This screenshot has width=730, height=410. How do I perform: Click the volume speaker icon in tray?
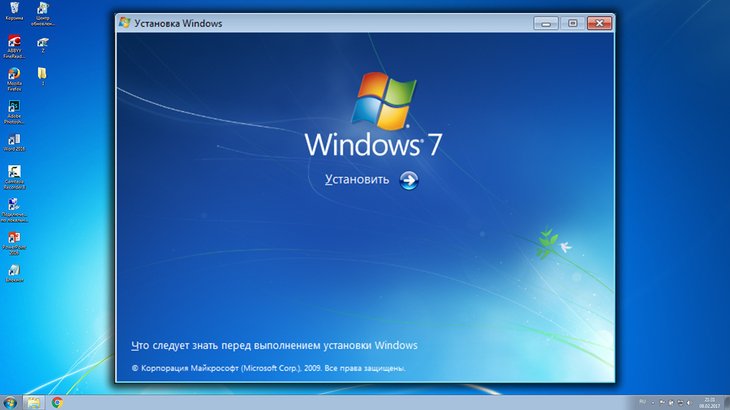point(689,403)
